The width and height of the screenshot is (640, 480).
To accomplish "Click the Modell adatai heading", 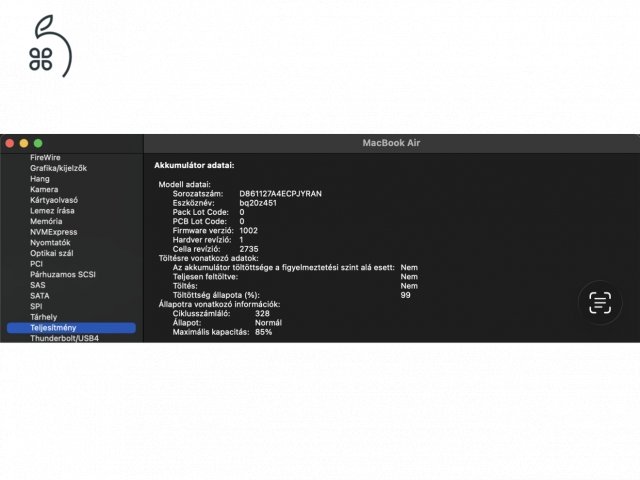I will point(184,184).
